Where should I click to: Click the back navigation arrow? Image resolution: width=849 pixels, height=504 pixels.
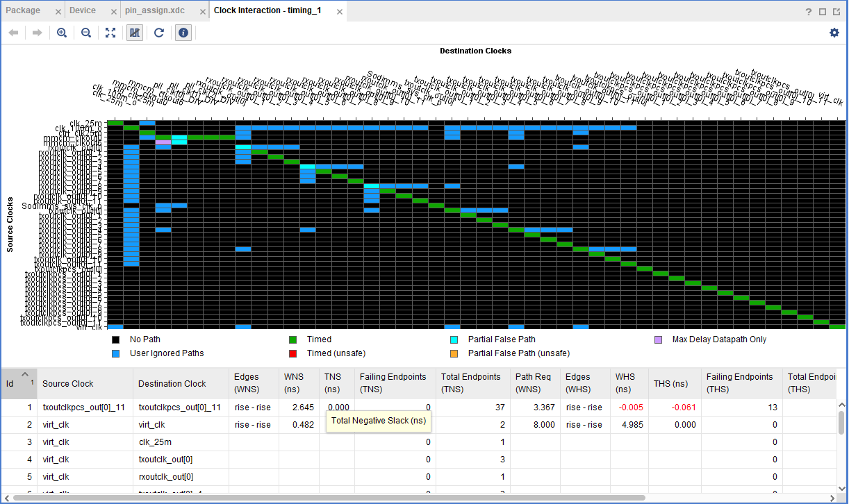pos(14,33)
